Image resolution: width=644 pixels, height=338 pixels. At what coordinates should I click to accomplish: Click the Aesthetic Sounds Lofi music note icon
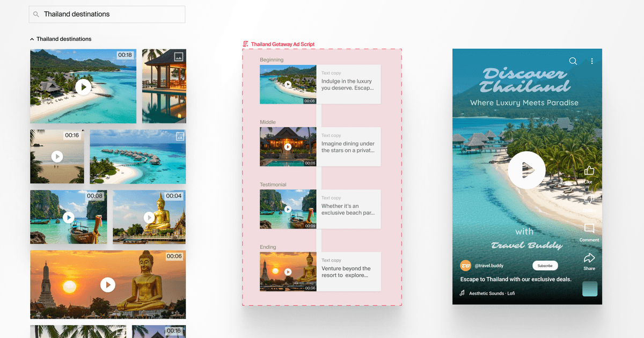[x=462, y=293]
